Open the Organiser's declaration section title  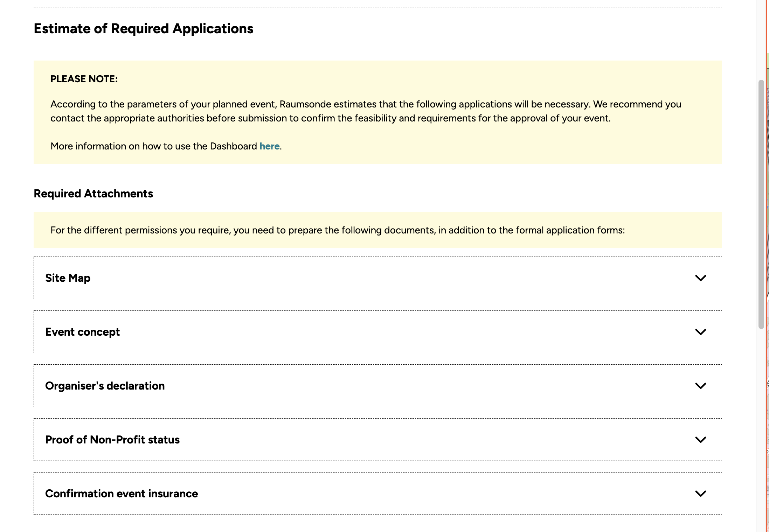[105, 386]
